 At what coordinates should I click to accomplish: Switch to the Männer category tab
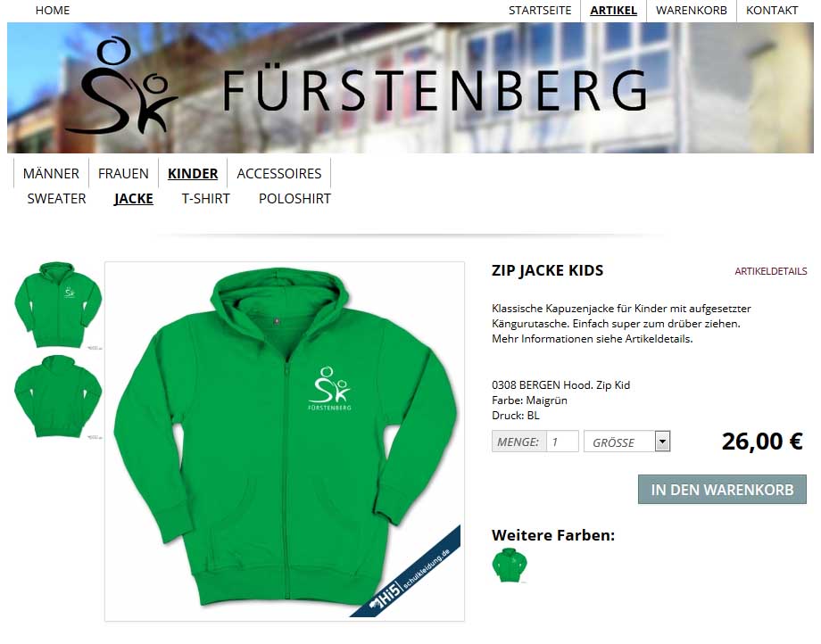point(51,173)
